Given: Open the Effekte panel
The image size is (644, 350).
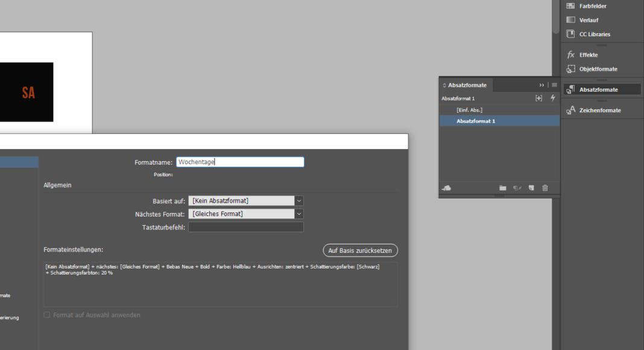Looking at the screenshot, I should (x=570, y=55).
